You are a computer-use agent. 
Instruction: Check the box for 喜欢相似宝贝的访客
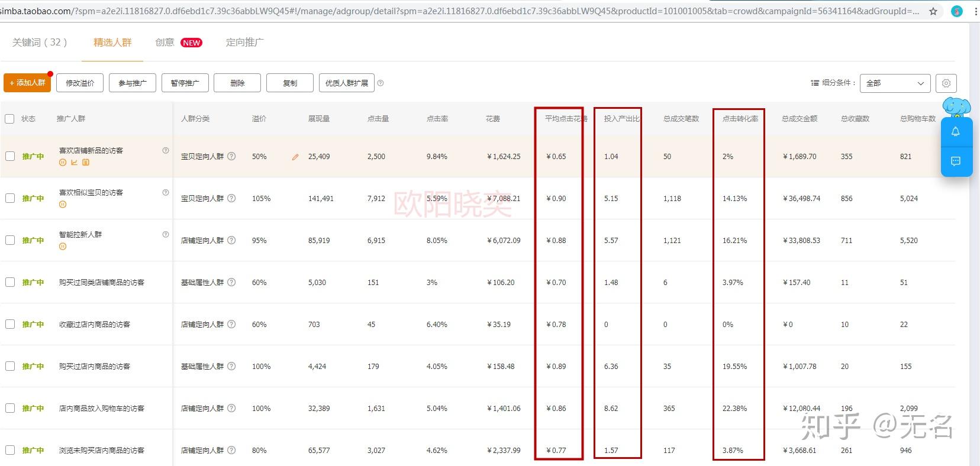9,198
